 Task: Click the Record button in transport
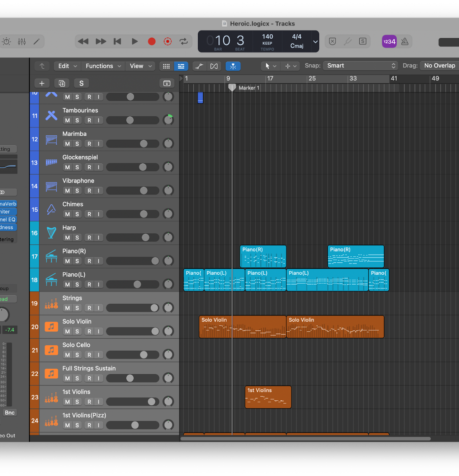tap(152, 42)
